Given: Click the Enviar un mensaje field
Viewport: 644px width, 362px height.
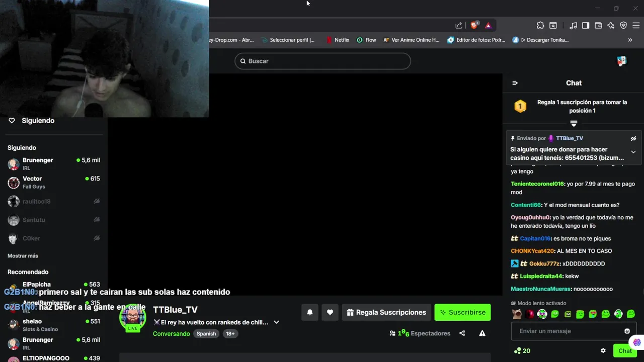Looking at the screenshot, I should (574, 331).
